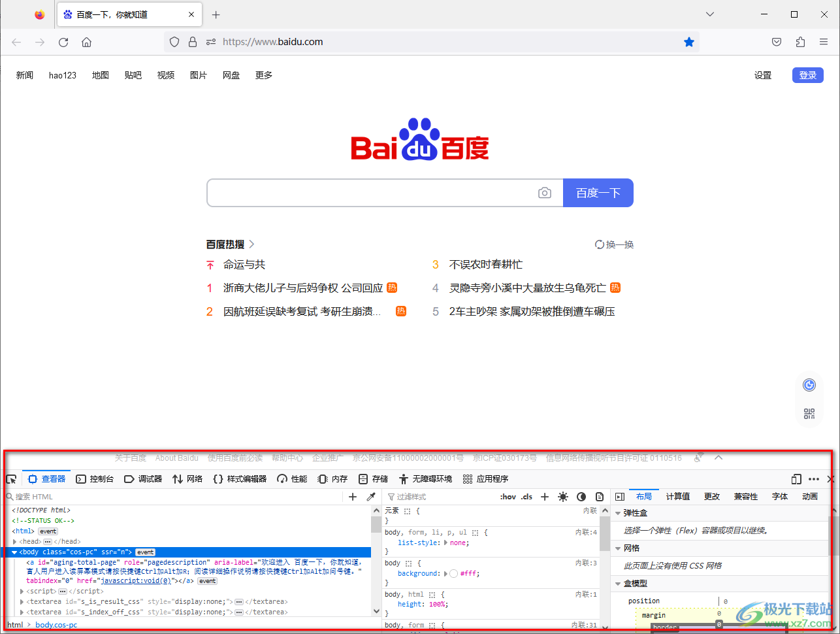Viewport: 840px width, 634px height.
Task: Click the html breadcrumb
Action: [15, 625]
